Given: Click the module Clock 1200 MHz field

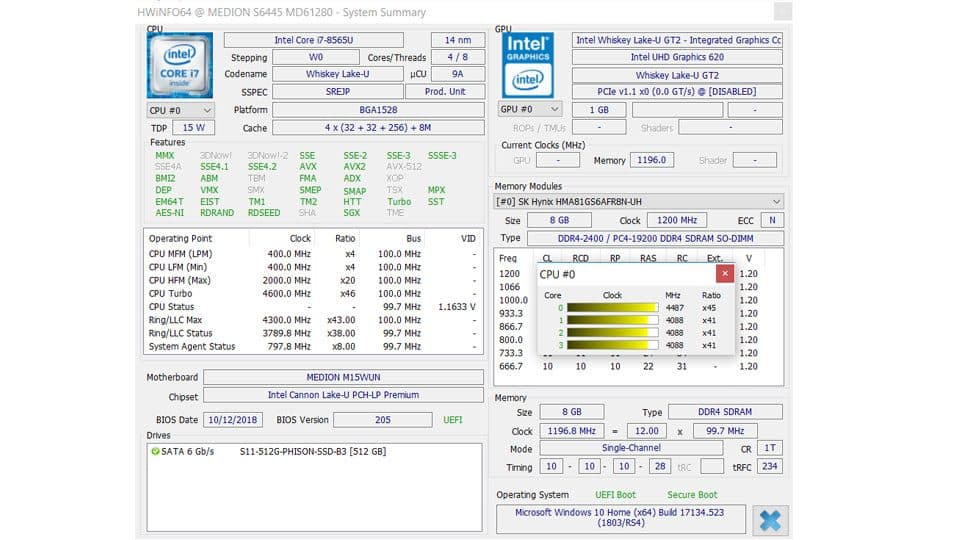Looking at the screenshot, I should coord(677,220).
